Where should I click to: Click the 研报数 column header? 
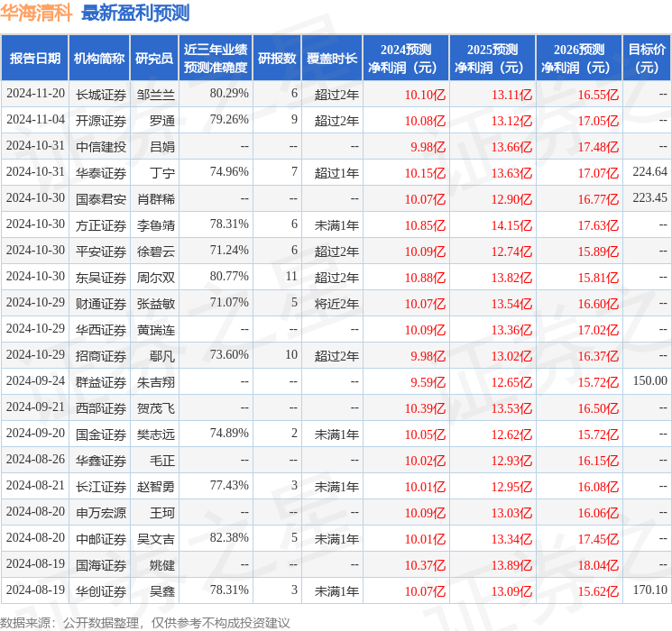pyautogui.click(x=277, y=59)
